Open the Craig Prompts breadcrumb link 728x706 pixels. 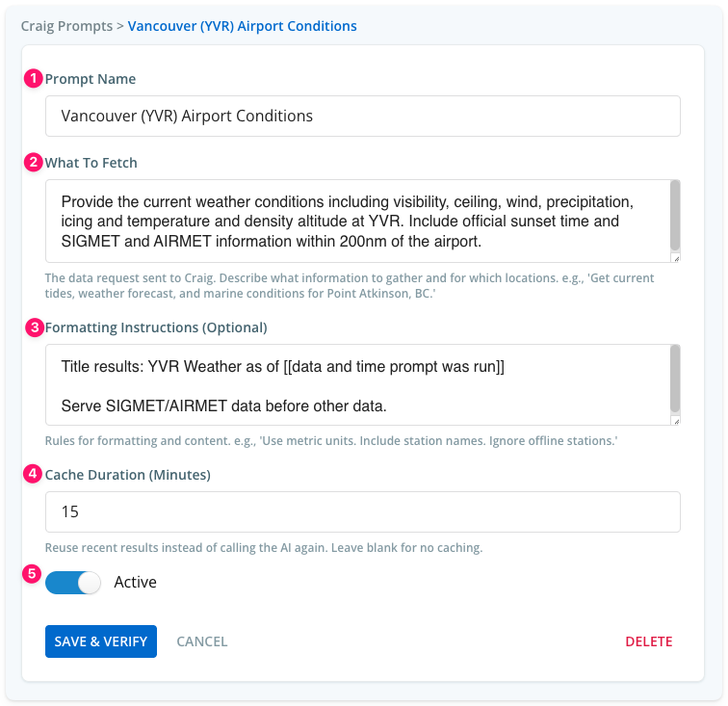(66, 26)
